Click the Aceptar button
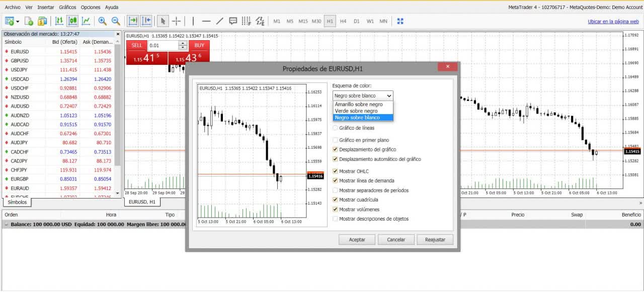This screenshot has height=292, width=644. click(x=357, y=240)
